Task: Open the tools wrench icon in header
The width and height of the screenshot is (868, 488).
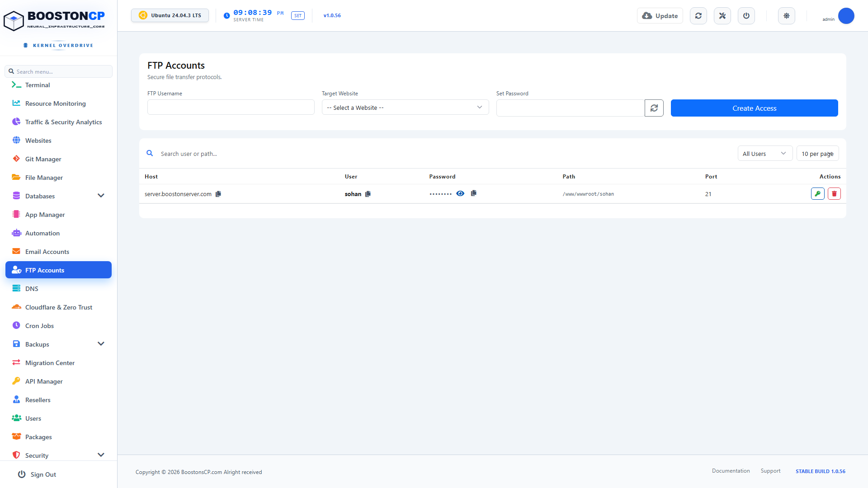Action: (x=722, y=16)
